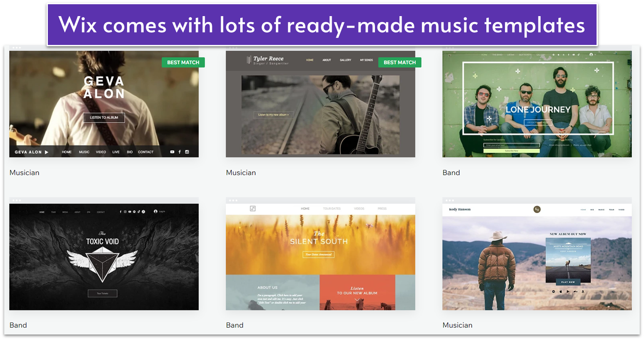The height and width of the screenshot is (340, 644).
Task: Select ABOUT in Tyler Reece menu
Action: click(x=327, y=60)
